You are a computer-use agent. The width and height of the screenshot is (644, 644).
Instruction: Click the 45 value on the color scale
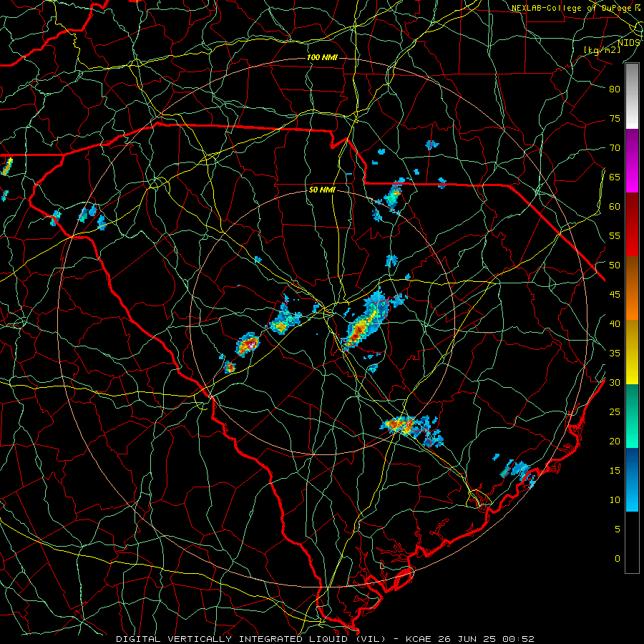click(x=615, y=295)
